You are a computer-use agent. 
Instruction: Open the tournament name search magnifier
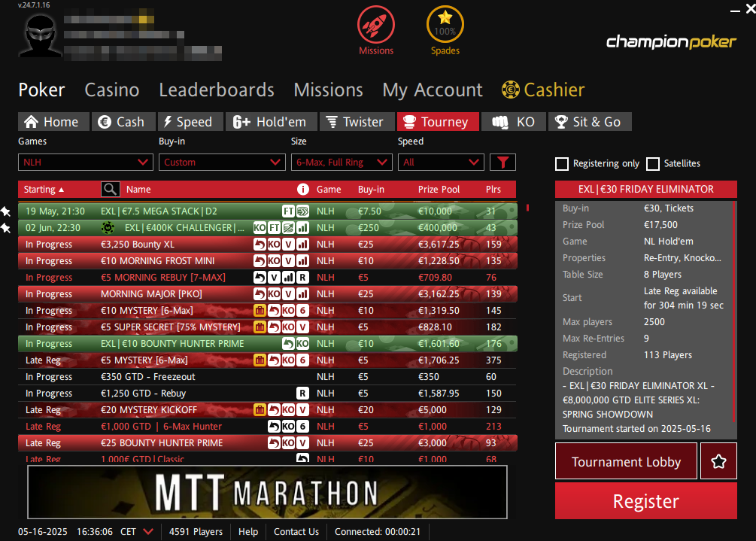pos(111,190)
